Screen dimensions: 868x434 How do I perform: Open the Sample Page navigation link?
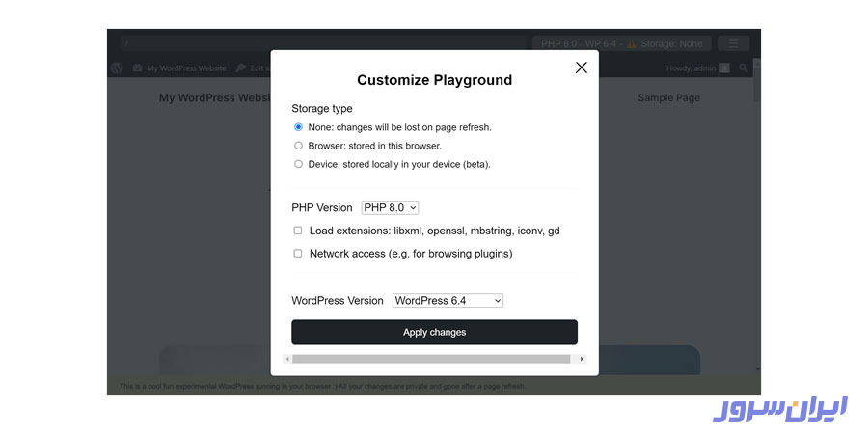tap(668, 98)
